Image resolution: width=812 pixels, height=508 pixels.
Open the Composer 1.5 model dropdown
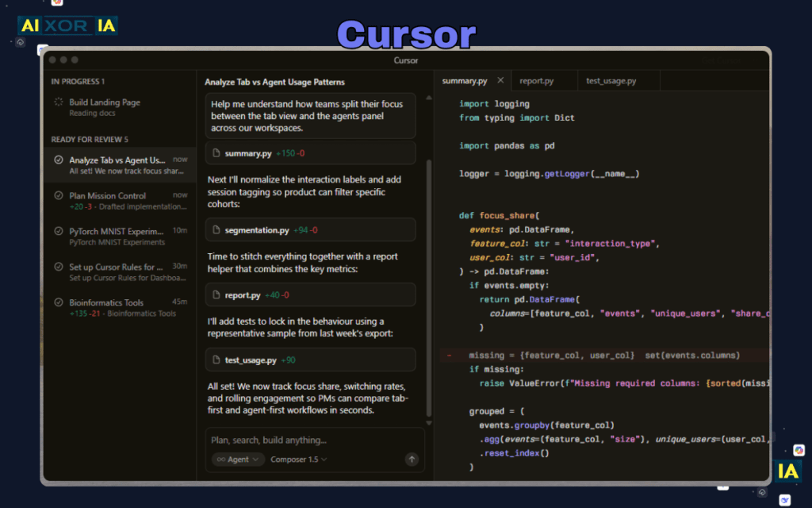[297, 459]
